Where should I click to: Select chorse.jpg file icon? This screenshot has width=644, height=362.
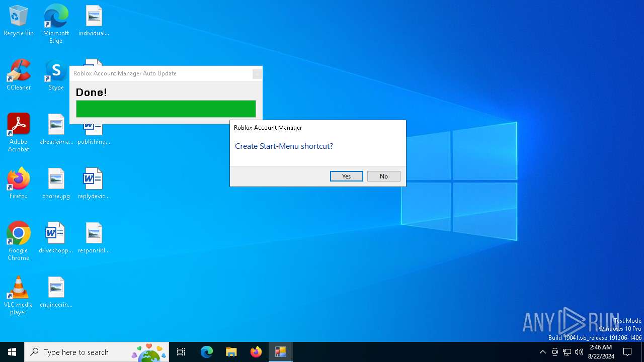[56, 184]
